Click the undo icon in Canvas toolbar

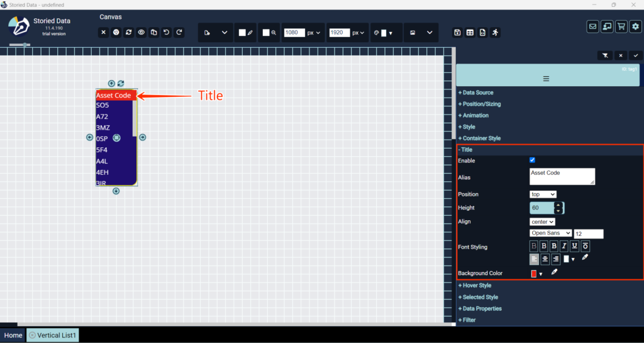[167, 33]
